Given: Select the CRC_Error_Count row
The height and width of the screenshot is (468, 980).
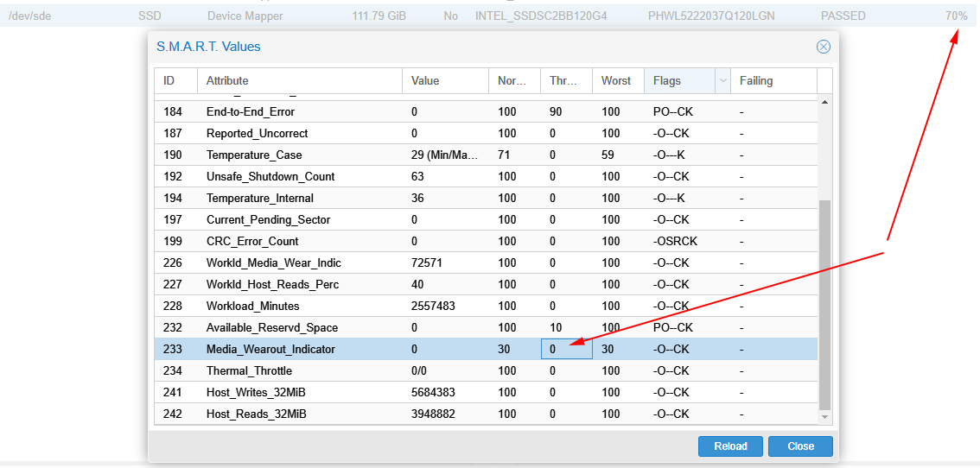Looking at the screenshot, I should [487, 241].
